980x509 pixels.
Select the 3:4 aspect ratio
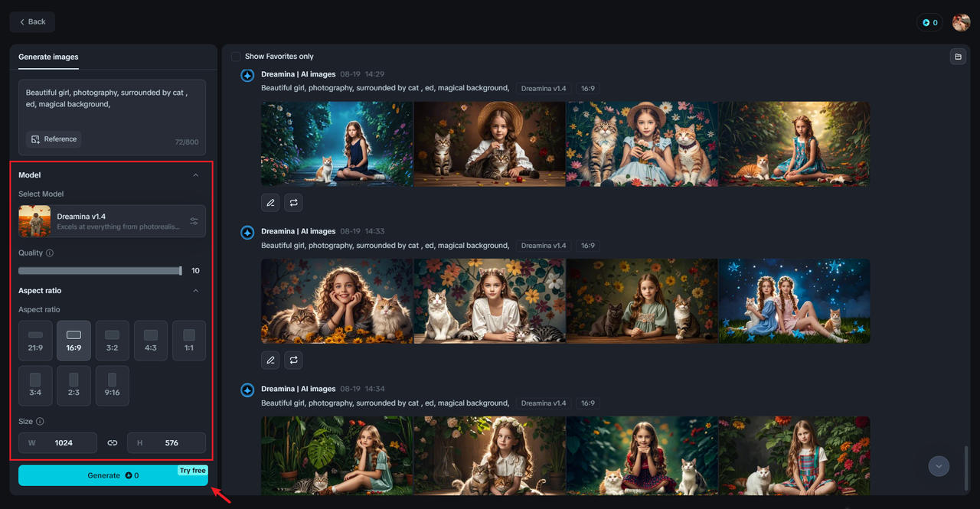(35, 386)
